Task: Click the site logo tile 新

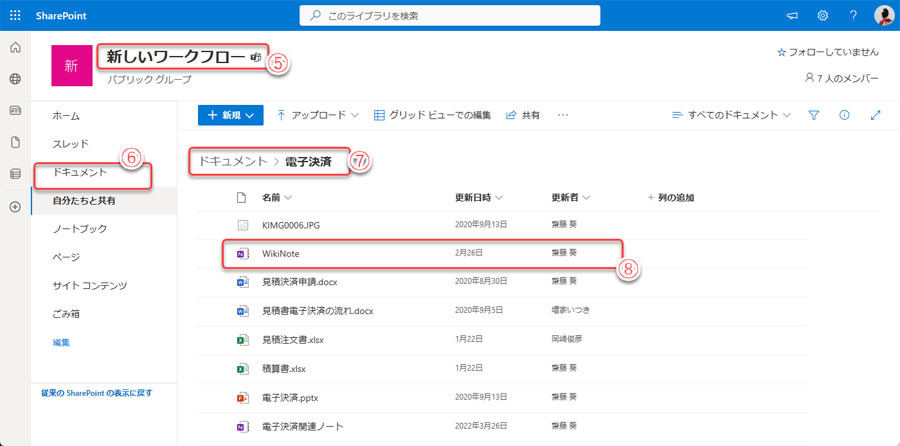Action: (x=72, y=65)
